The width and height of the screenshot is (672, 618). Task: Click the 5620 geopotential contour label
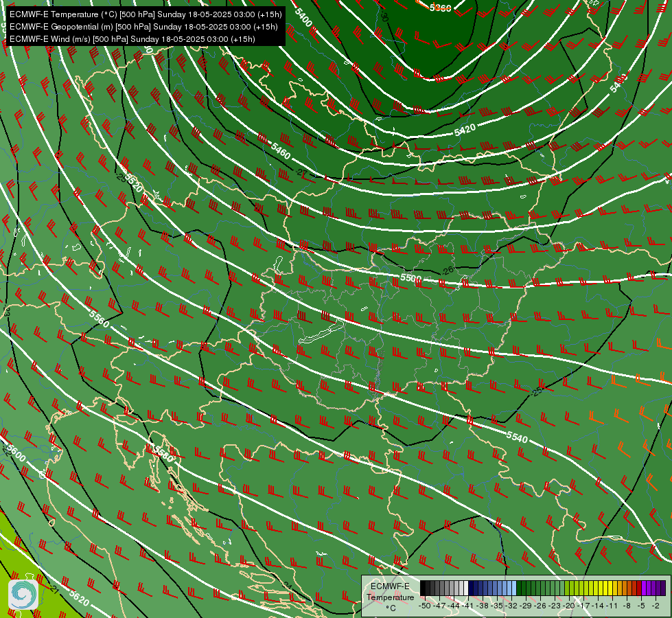[80, 598]
